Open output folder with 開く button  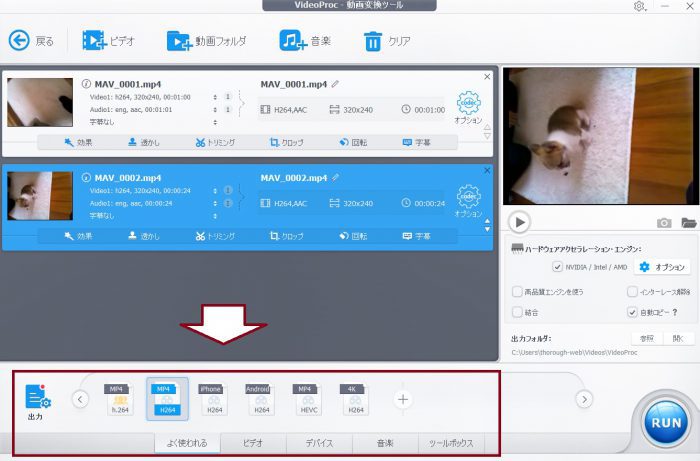[679, 338]
